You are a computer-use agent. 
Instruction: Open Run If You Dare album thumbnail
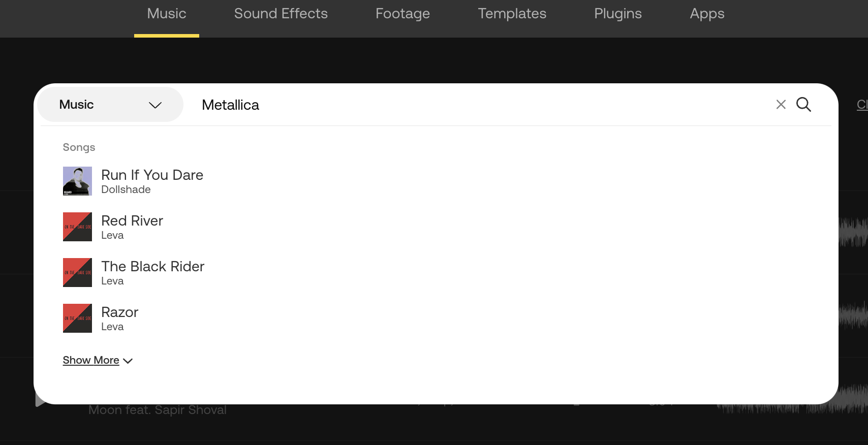(x=77, y=181)
